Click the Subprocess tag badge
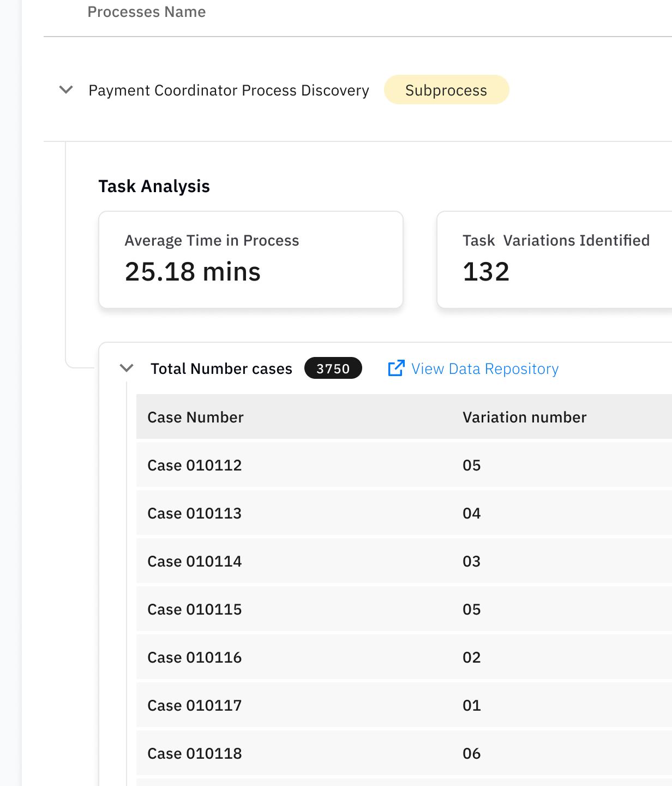The width and height of the screenshot is (672, 786). (446, 90)
